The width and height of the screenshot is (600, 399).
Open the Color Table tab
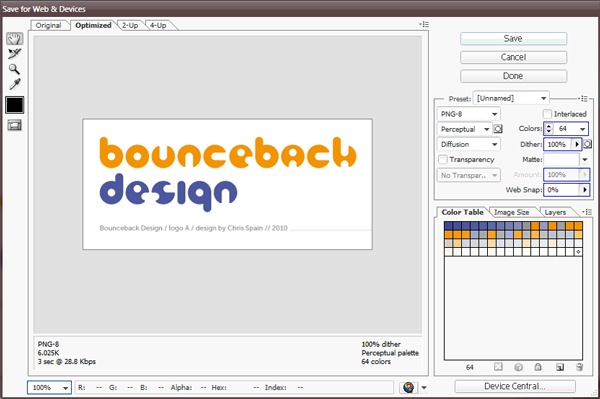[x=462, y=212]
